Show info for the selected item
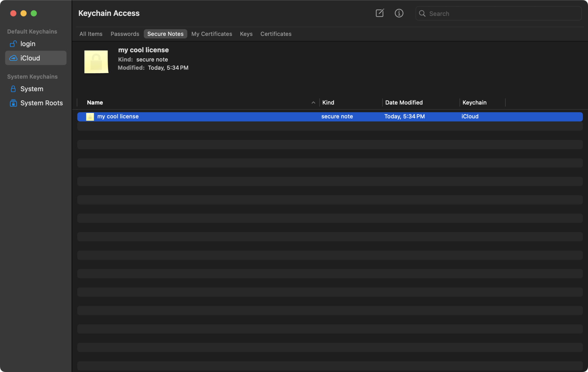Screen dimensions: 588x372 (x=399, y=13)
